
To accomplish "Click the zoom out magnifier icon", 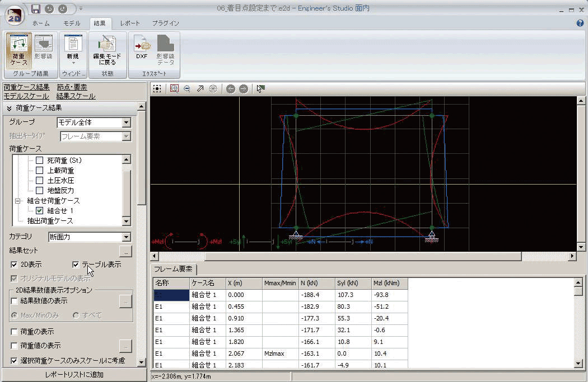I will coord(187,89).
